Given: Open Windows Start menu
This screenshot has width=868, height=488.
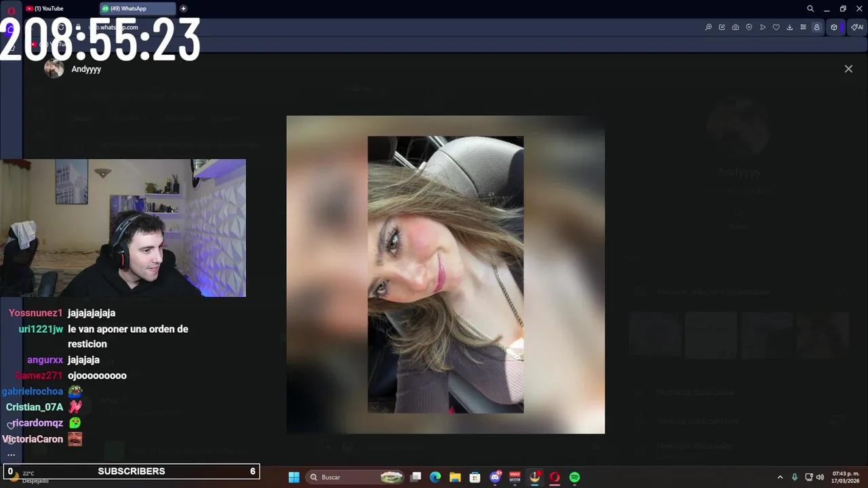Looking at the screenshot, I should click(294, 477).
